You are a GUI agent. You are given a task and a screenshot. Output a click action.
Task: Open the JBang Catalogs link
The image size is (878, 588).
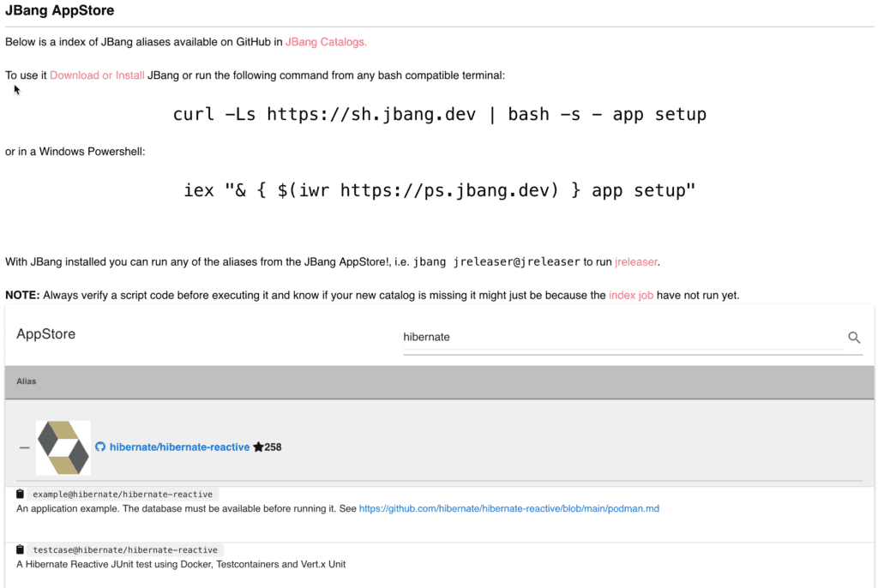click(326, 40)
